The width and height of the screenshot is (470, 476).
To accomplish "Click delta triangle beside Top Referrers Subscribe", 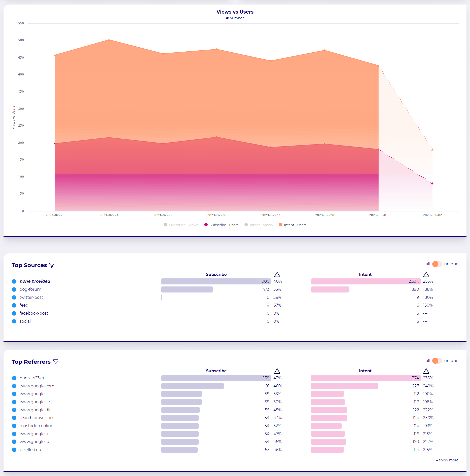I will click(277, 371).
